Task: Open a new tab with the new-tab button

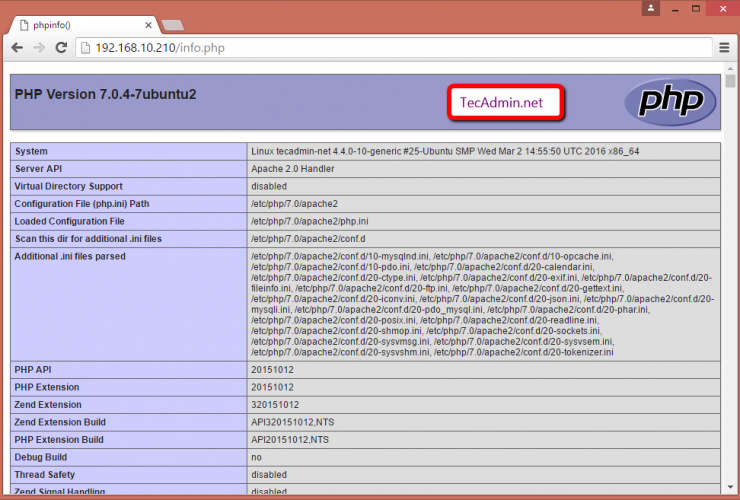Action: (172, 23)
